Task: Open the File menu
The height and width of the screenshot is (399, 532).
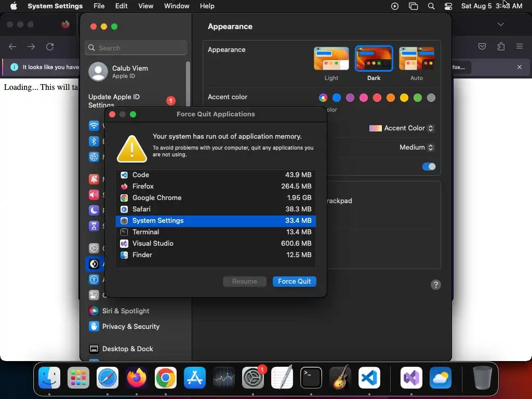Action: [99, 6]
